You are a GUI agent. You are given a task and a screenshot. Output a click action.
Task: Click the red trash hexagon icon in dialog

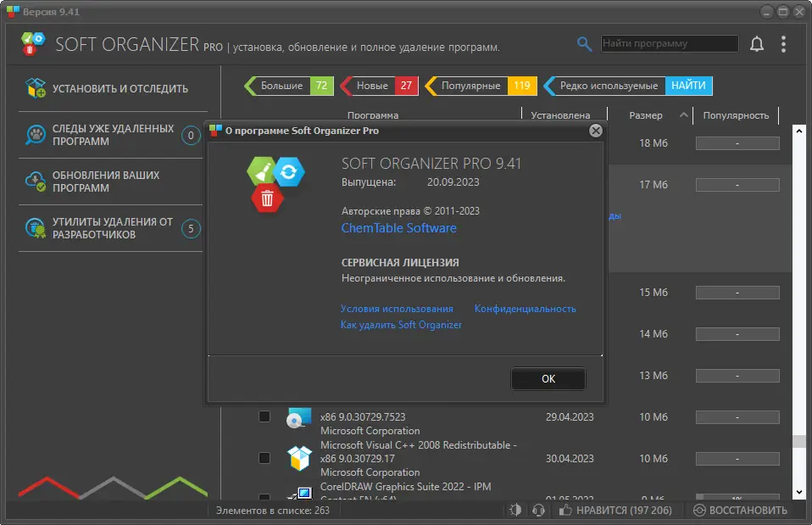(267, 198)
